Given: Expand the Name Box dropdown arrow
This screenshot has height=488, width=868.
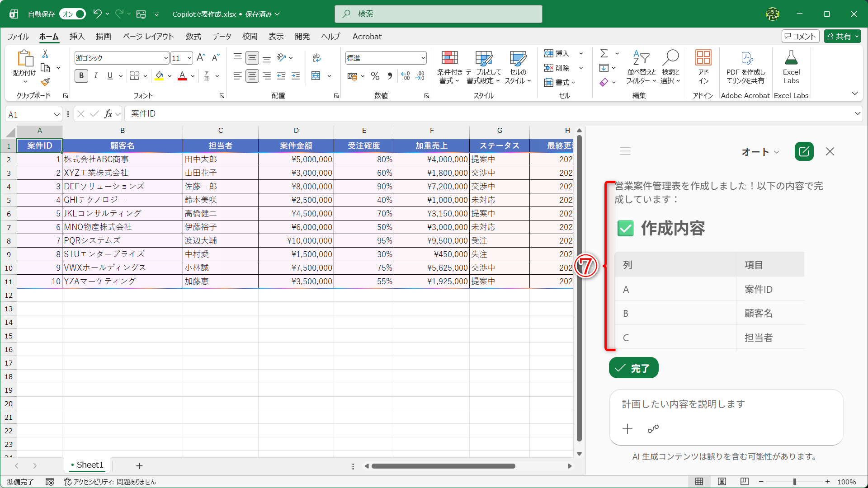Looking at the screenshot, I should [57, 115].
